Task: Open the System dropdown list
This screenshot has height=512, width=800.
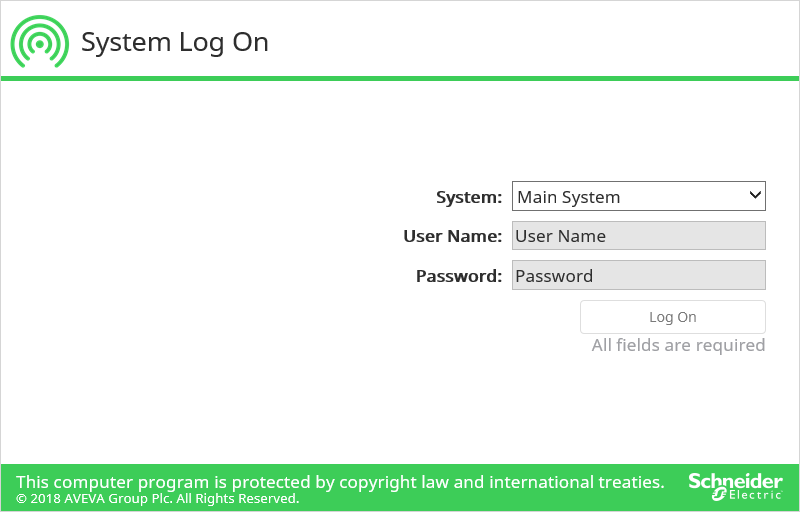Action: pyautogui.click(x=638, y=197)
